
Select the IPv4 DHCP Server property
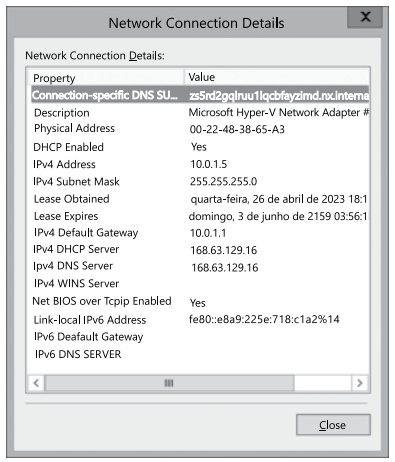(x=76, y=249)
